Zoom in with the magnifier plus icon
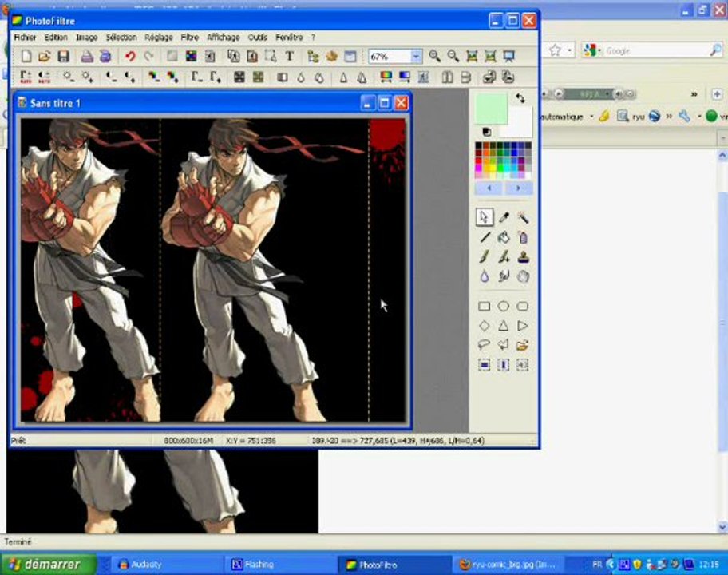 (434, 56)
